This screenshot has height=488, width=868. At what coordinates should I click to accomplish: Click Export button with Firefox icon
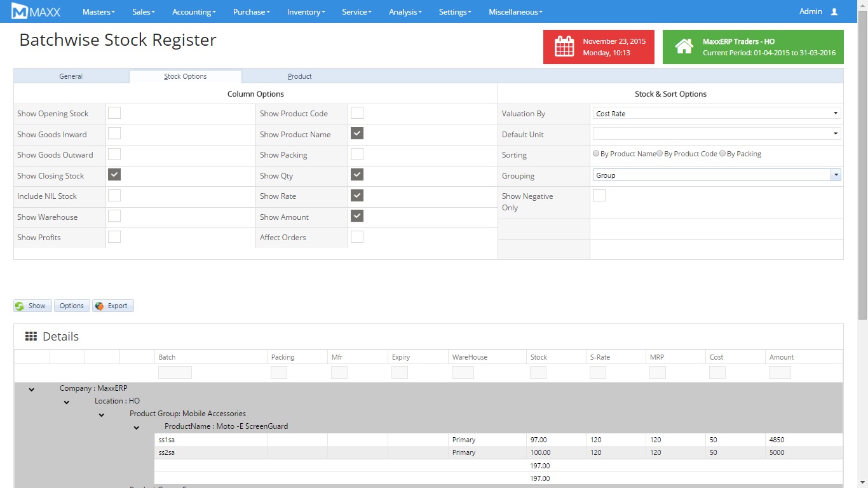pyautogui.click(x=112, y=306)
